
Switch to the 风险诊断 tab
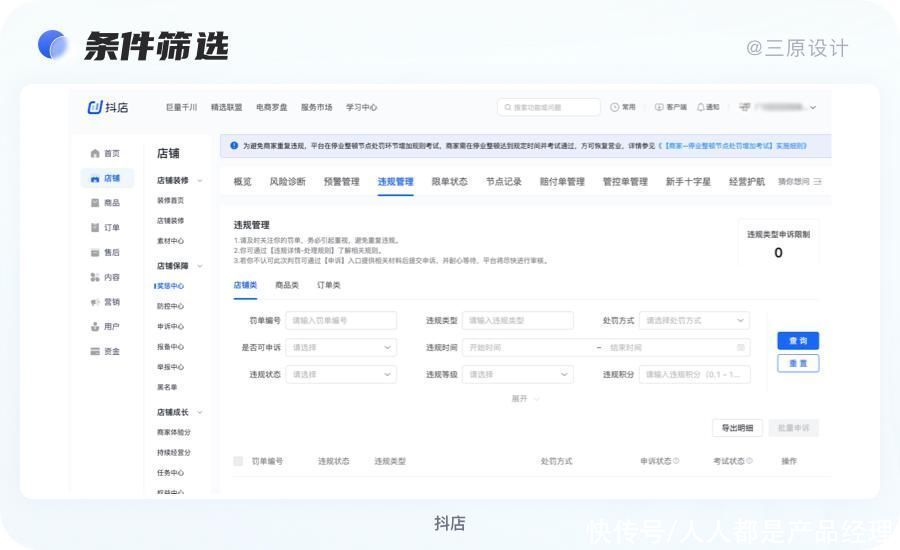288,181
